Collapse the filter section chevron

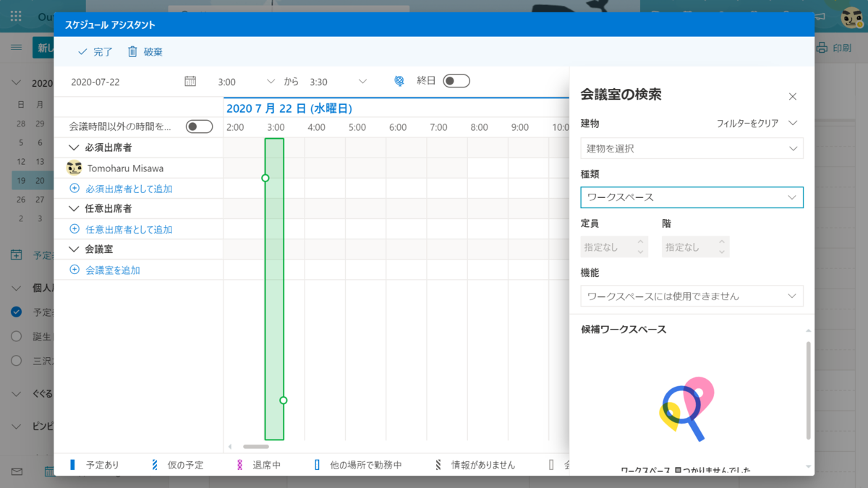(793, 123)
